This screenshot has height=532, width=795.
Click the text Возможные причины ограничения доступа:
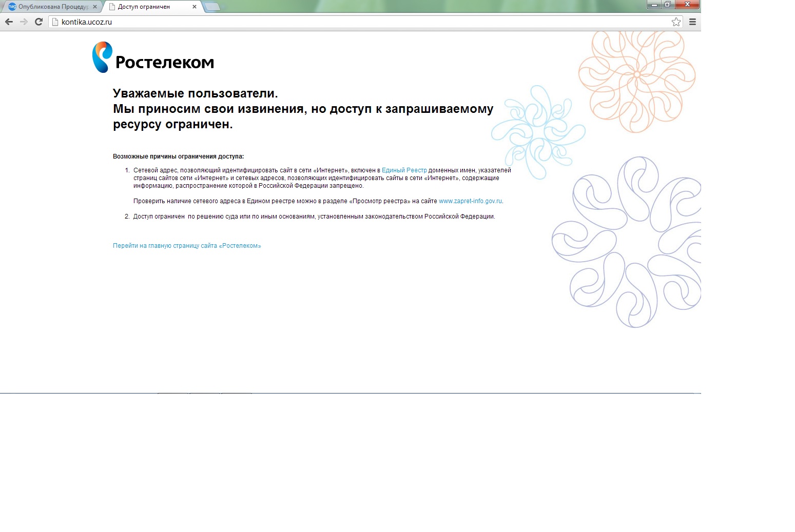[x=178, y=156]
